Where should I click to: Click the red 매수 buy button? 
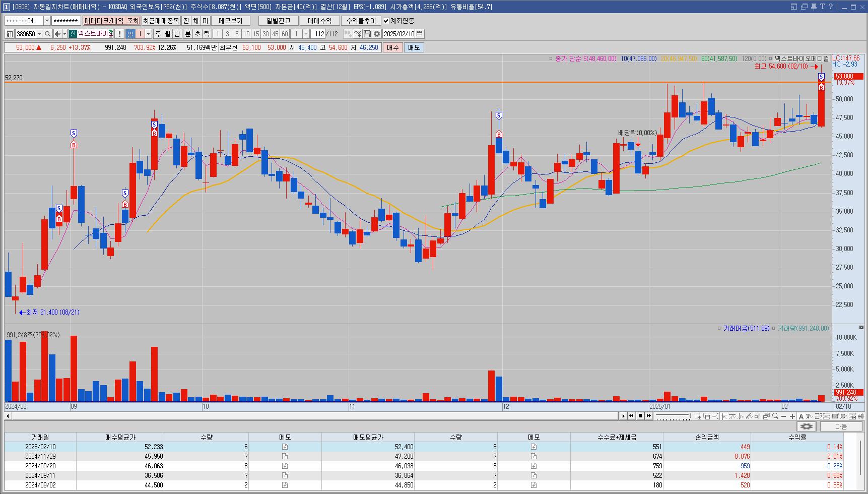[393, 47]
